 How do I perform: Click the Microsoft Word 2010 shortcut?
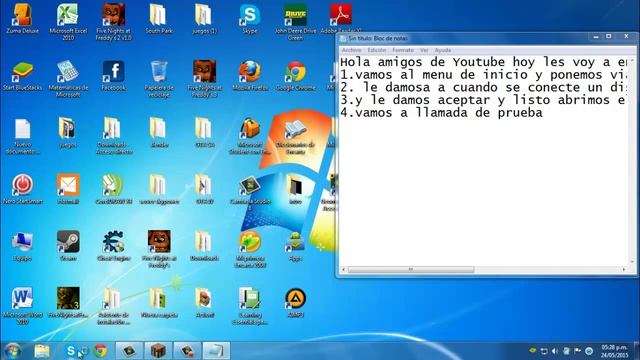point(22,306)
